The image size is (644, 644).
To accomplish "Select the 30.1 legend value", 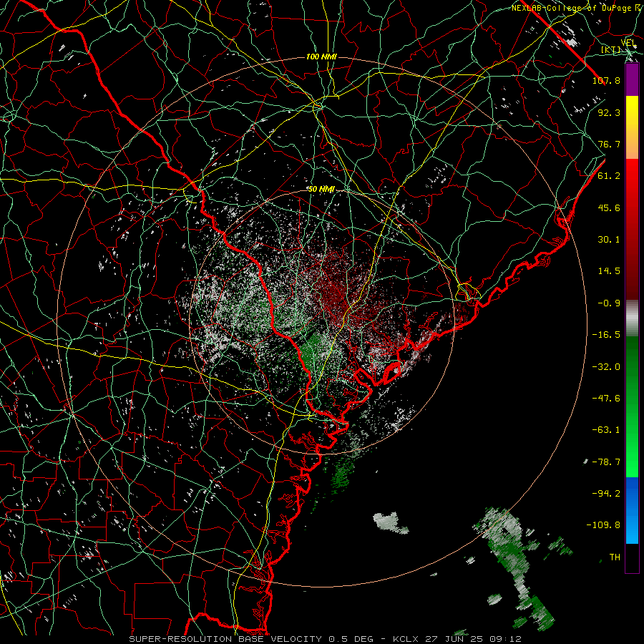I will tap(609, 240).
